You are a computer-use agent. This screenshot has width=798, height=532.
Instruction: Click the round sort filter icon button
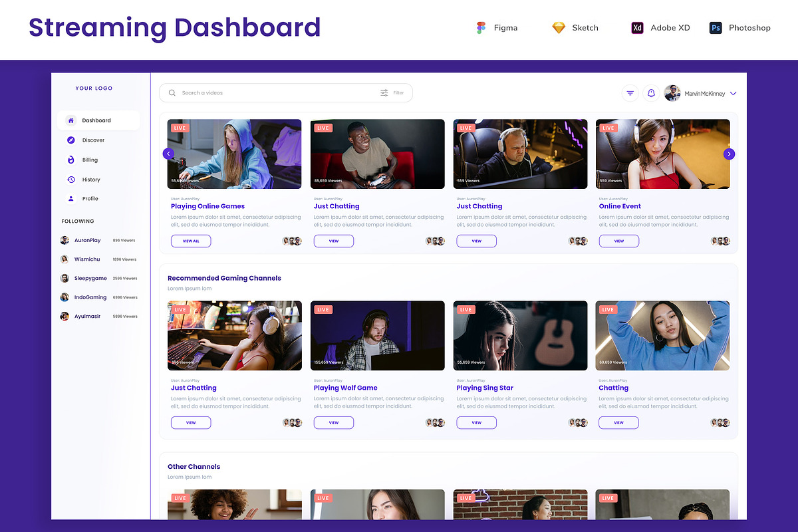[x=630, y=94]
